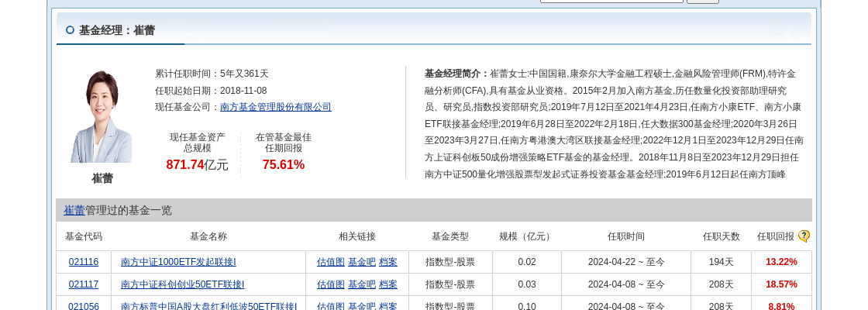
Task: Click the 基金名称 column header
Action: coord(208,236)
